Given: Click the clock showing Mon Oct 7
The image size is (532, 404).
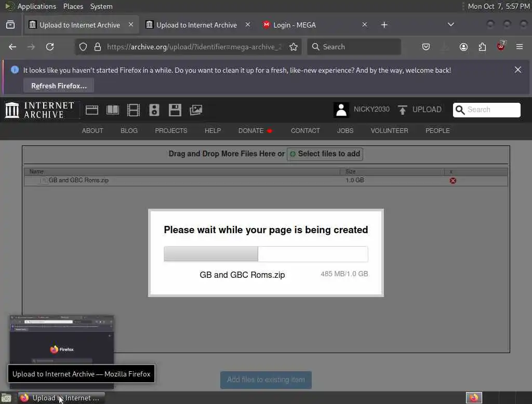Looking at the screenshot, I should click(x=498, y=6).
